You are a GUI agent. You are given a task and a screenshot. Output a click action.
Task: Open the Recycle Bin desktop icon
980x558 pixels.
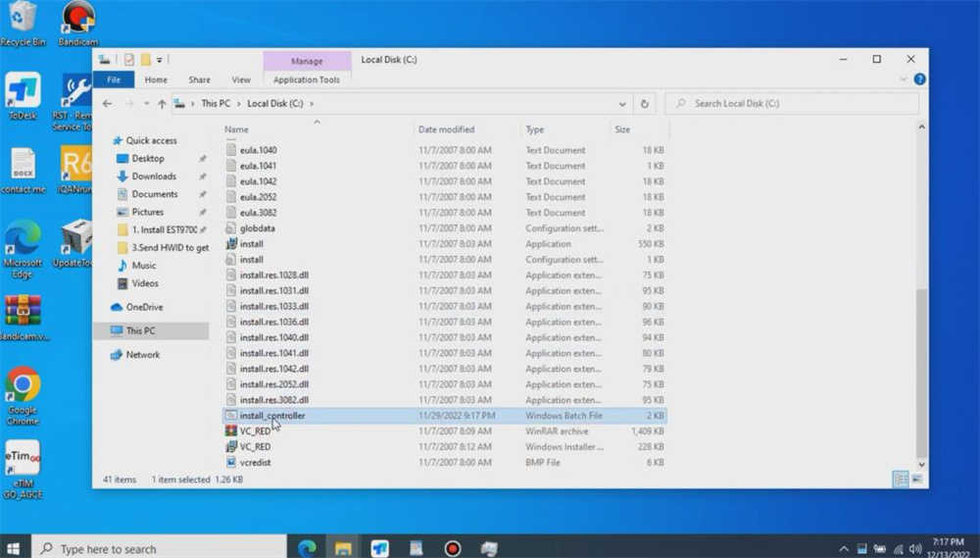pos(24,23)
